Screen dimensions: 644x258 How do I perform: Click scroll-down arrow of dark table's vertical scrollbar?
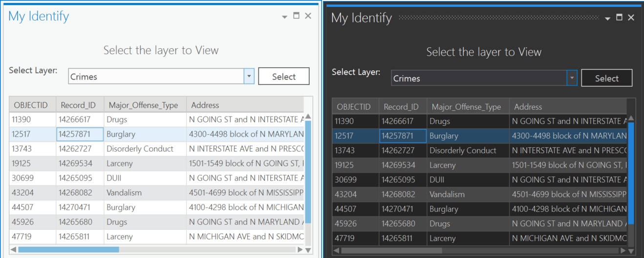[x=630, y=251]
